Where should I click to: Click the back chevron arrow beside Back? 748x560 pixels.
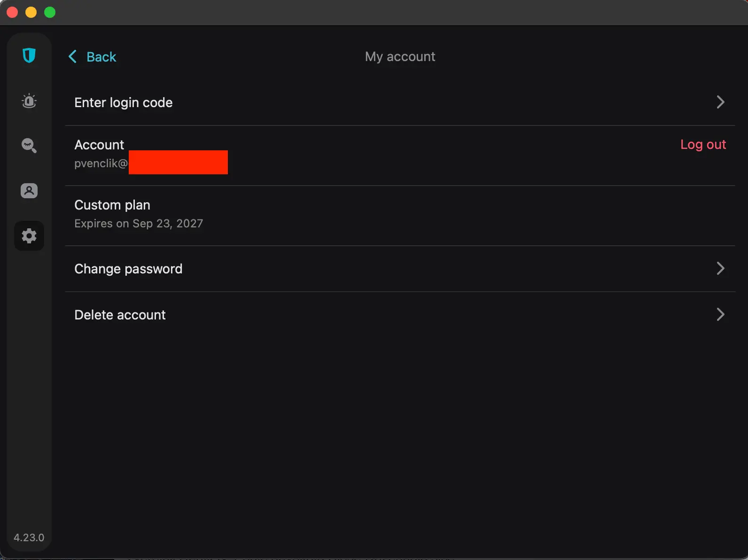click(72, 56)
